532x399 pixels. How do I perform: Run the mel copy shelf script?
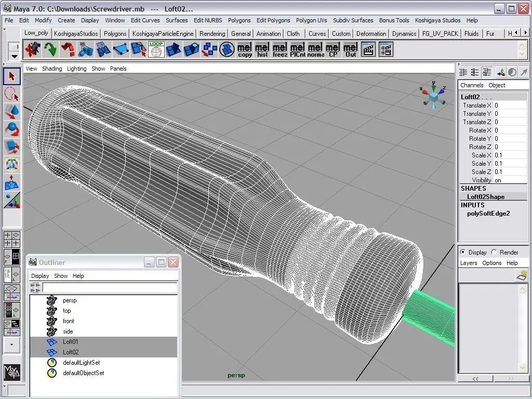click(245, 49)
